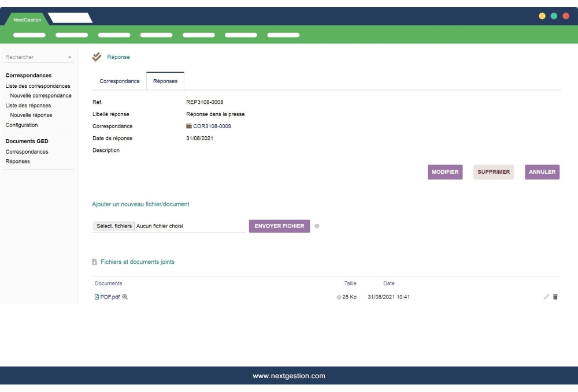Click the PDF file icon next to PDF.pdf
This screenshot has width=578, height=392.
tap(96, 296)
